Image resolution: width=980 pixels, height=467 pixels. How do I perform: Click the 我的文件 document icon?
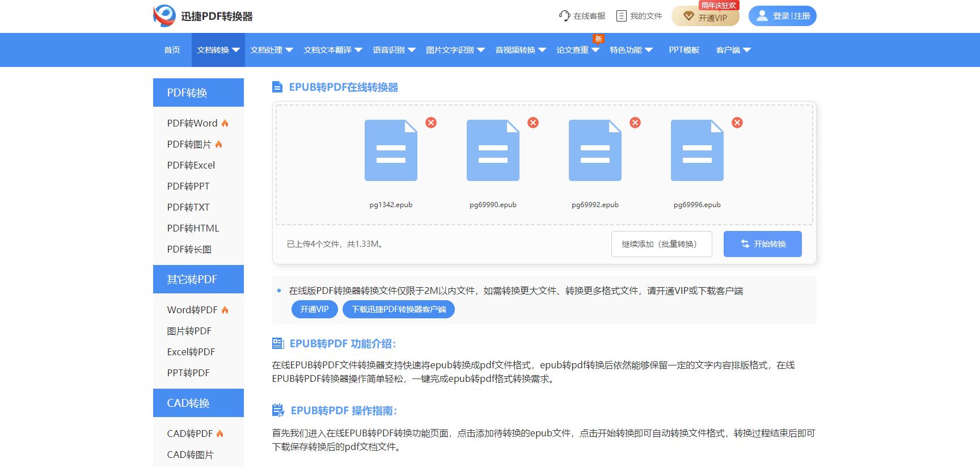[622, 16]
